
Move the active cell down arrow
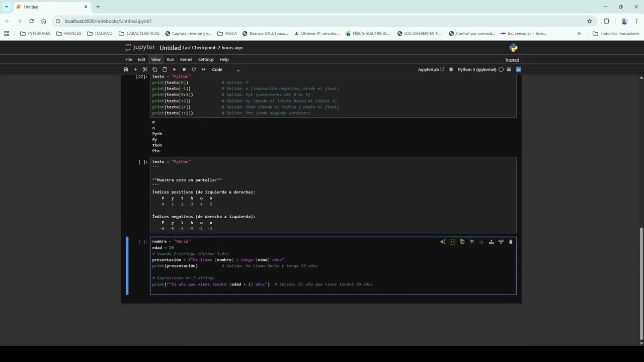(481, 242)
